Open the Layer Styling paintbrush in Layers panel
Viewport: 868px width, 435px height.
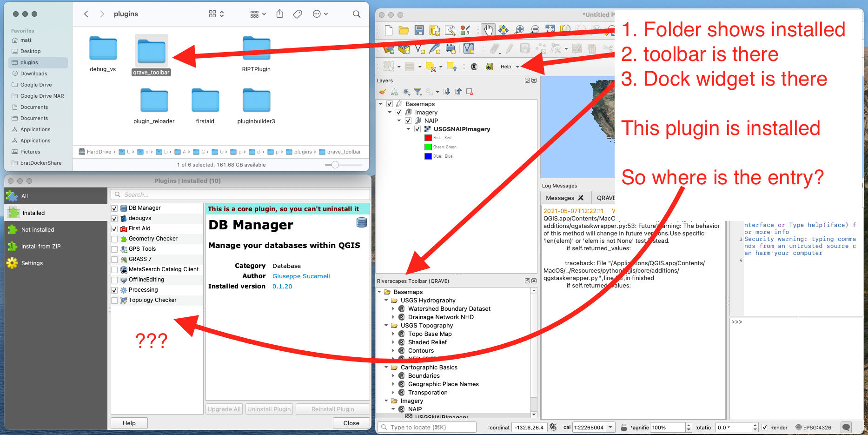[382, 92]
